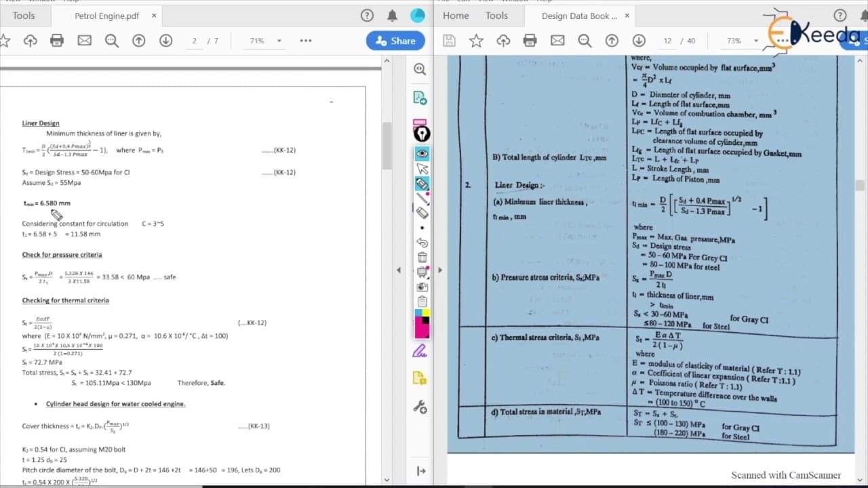Image resolution: width=868 pixels, height=488 pixels.
Task: Delete annotations with trash icon
Action: pos(422,257)
